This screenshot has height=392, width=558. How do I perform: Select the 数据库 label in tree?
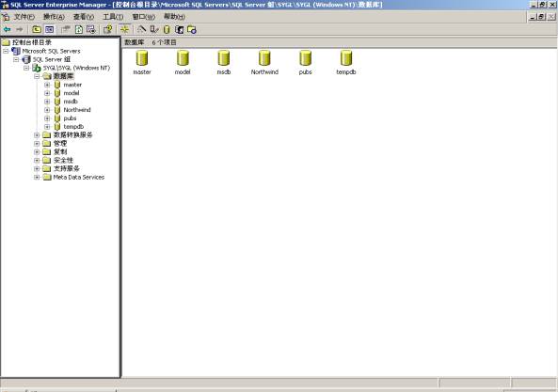click(x=63, y=76)
